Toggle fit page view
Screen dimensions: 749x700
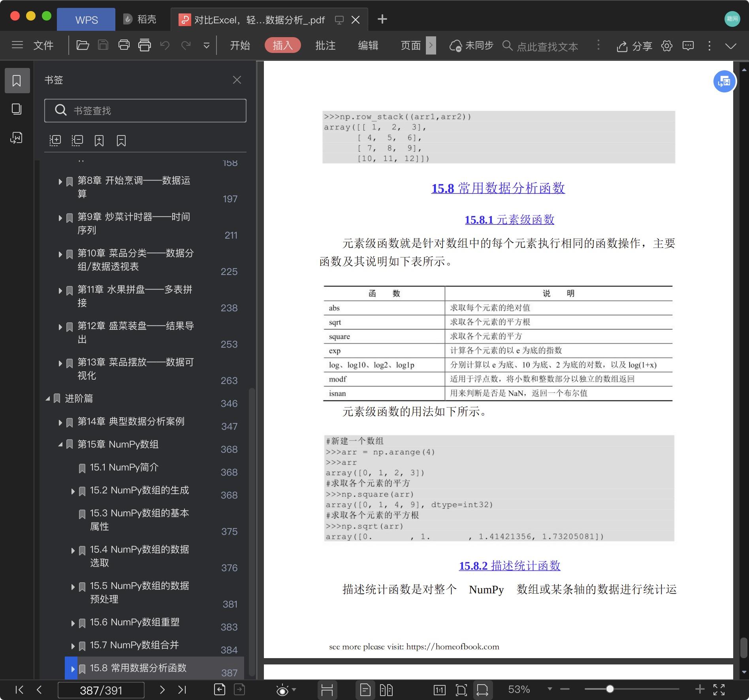[x=461, y=690]
